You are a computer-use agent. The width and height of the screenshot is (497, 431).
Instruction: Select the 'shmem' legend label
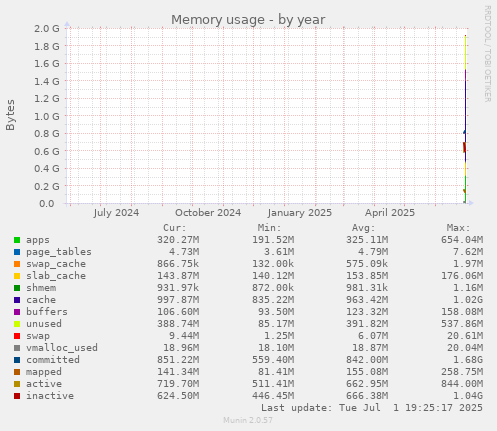click(x=41, y=288)
